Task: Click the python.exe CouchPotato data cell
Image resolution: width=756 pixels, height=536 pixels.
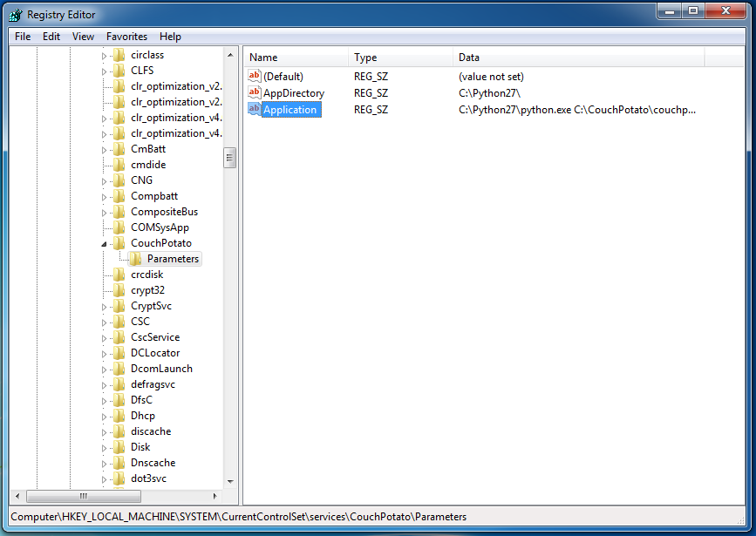Action: [577, 110]
